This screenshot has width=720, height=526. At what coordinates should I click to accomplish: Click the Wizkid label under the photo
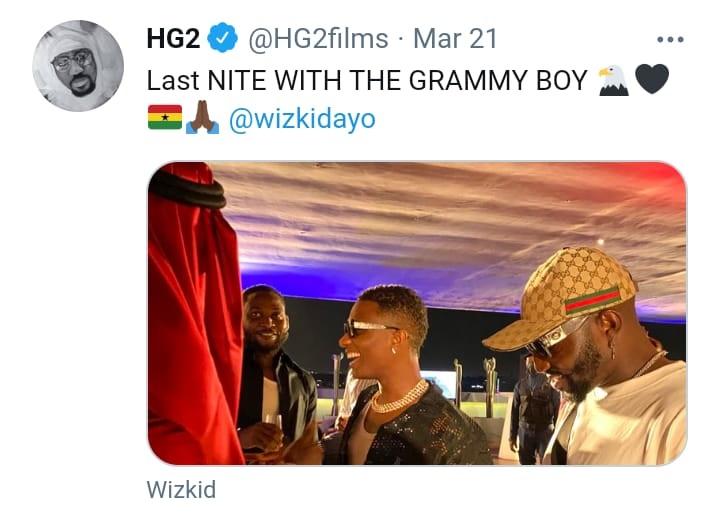(180, 491)
